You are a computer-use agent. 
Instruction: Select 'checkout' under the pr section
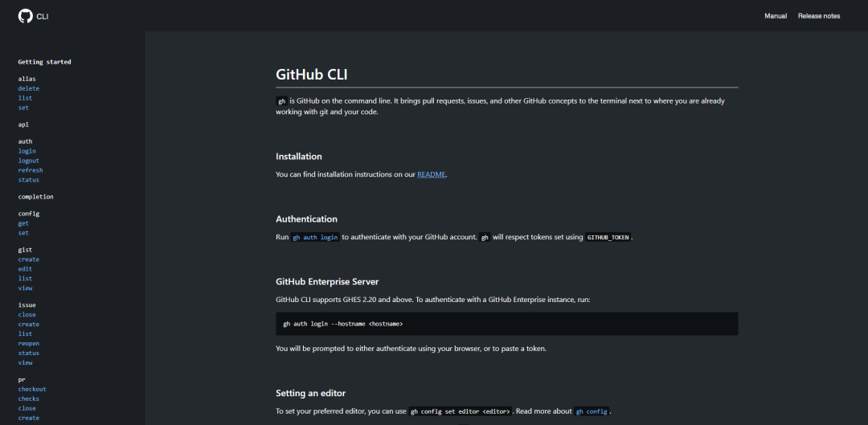[32, 389]
